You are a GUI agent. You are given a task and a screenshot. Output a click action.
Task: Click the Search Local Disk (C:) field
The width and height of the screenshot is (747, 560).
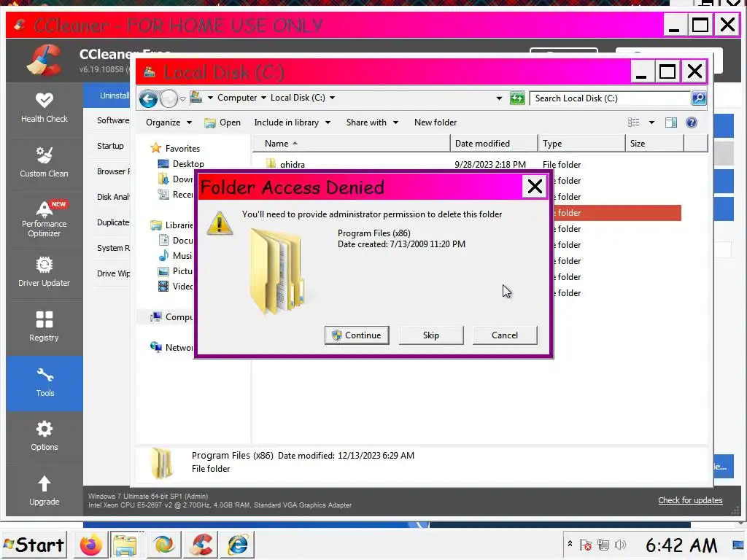(x=610, y=98)
